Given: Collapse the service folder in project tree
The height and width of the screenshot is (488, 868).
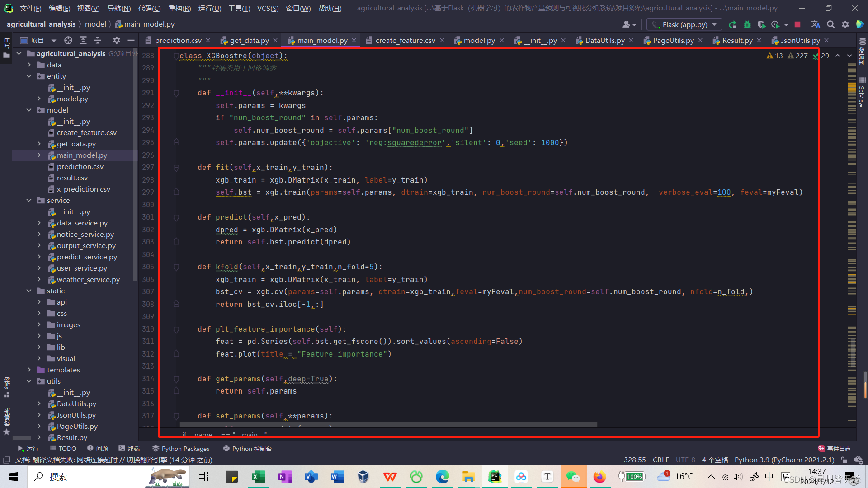Looking at the screenshot, I should [29, 201].
